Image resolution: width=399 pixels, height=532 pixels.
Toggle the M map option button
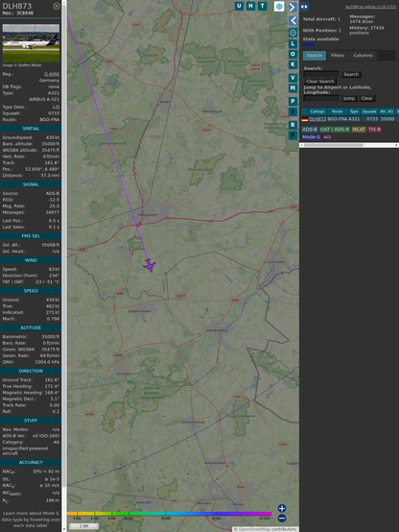point(293,88)
